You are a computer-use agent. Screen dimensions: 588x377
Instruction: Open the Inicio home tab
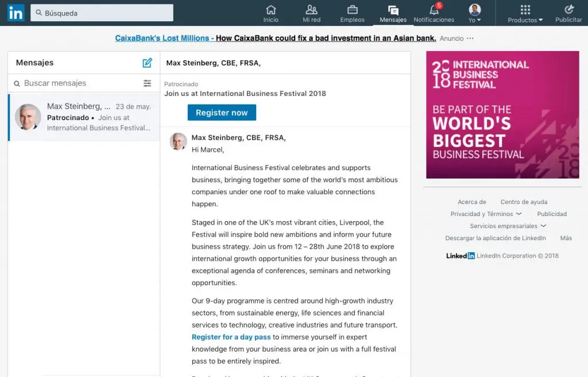pyautogui.click(x=271, y=14)
